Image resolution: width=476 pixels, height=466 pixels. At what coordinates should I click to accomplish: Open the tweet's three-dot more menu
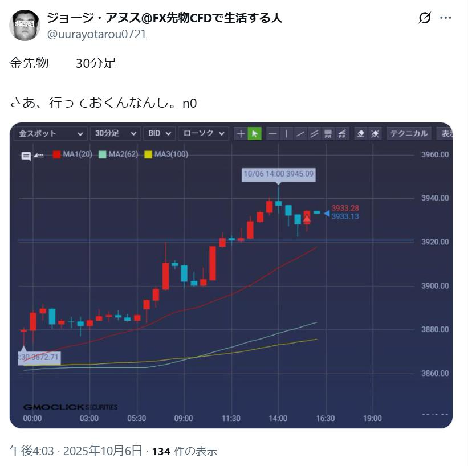(445, 18)
